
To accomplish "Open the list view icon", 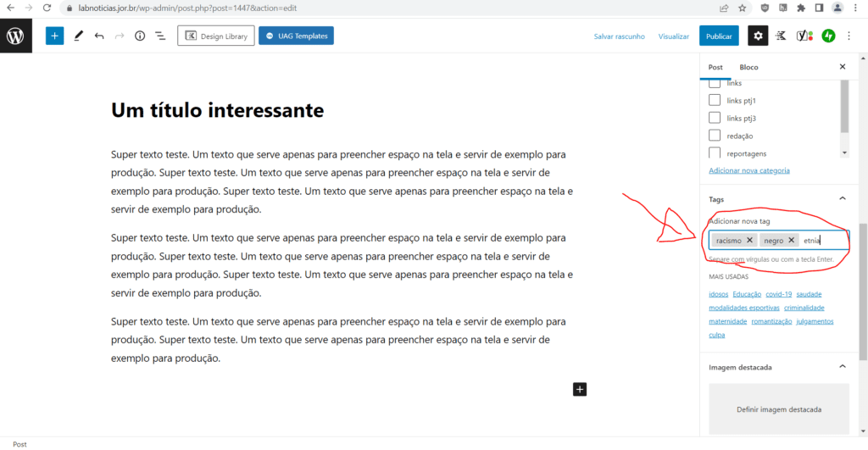I will click(x=160, y=36).
